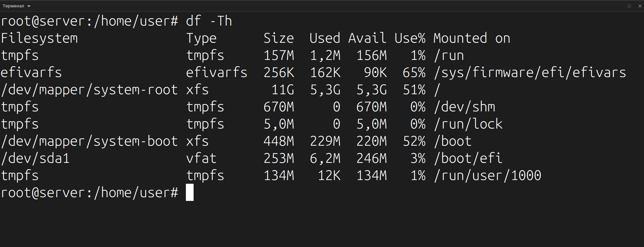Click the terminal cursor block at the prompt
The height and width of the screenshot is (247, 644).
(190, 192)
